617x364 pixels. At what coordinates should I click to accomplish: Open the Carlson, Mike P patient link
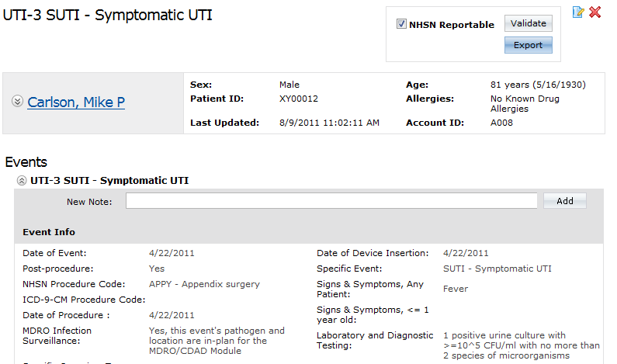coord(76,102)
